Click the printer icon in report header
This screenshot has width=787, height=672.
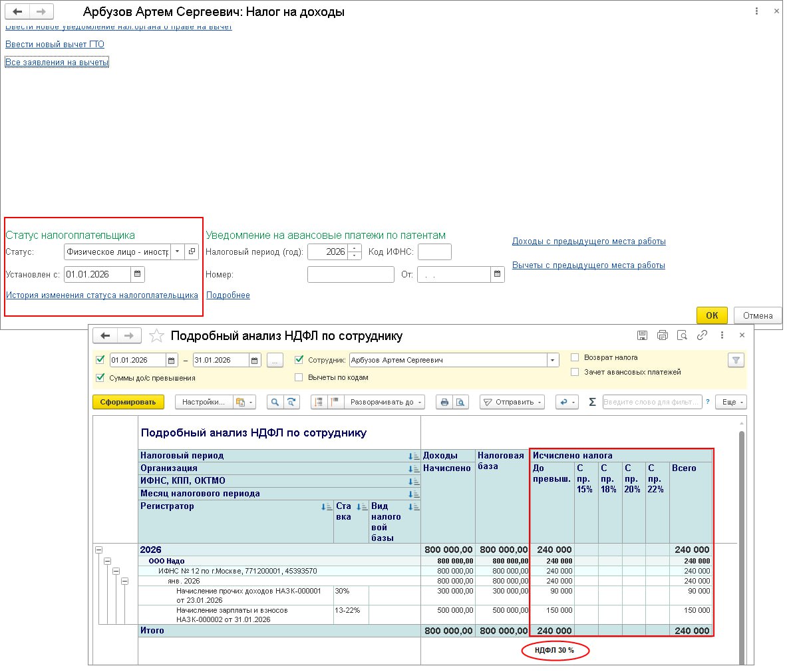coord(662,335)
